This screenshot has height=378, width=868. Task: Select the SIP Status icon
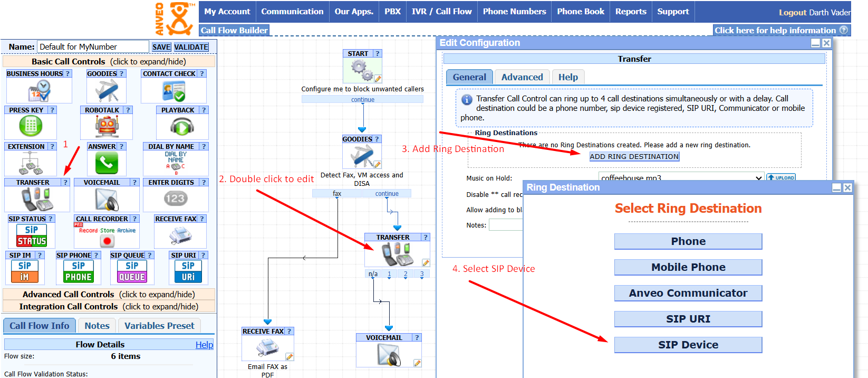click(x=32, y=235)
